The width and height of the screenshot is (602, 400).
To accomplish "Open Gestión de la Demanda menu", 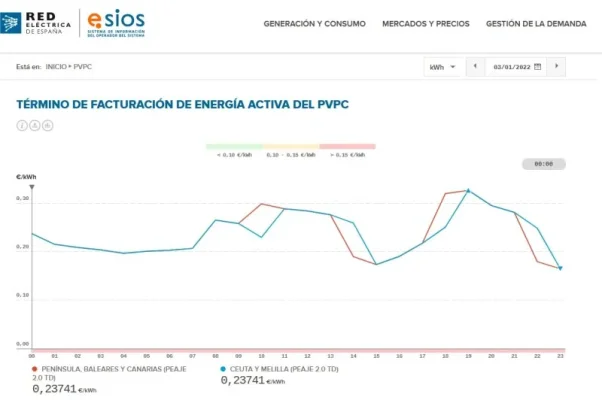I will click(536, 24).
